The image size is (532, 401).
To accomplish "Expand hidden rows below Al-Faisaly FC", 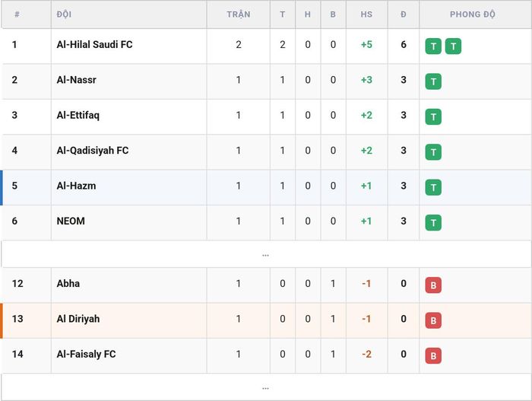I will [266, 387].
